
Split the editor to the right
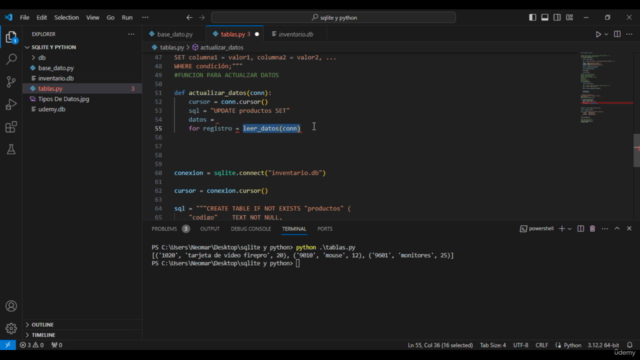click(x=617, y=34)
